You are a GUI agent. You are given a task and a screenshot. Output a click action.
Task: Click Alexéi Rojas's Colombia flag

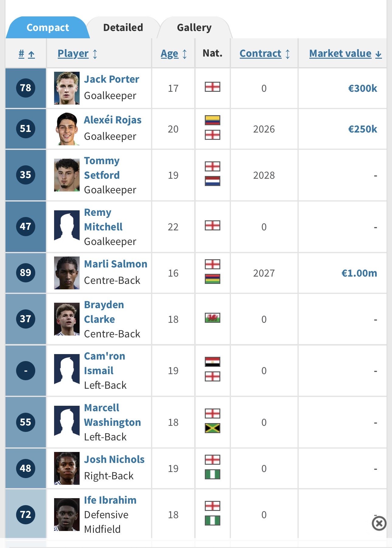click(212, 120)
